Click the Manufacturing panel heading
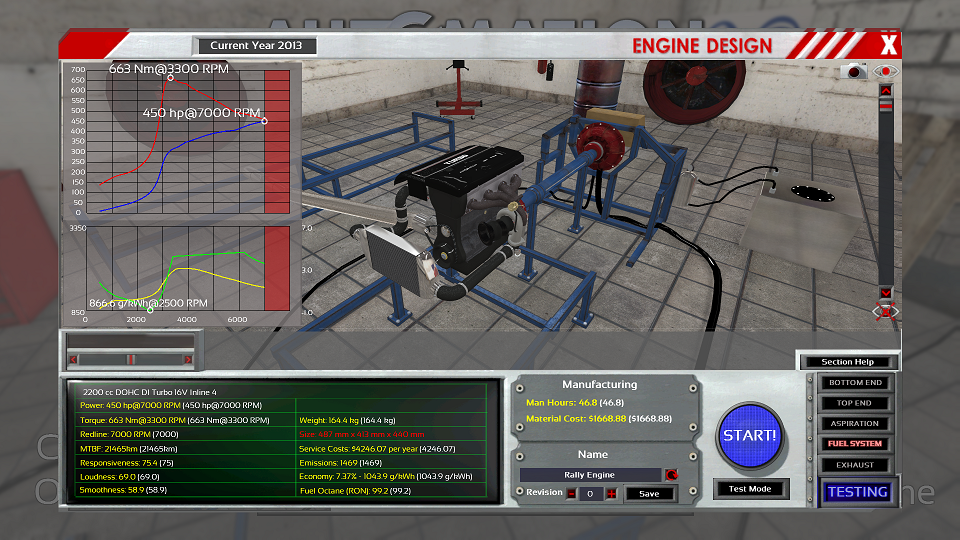Viewport: 960px width, 540px height. pyautogui.click(x=599, y=384)
